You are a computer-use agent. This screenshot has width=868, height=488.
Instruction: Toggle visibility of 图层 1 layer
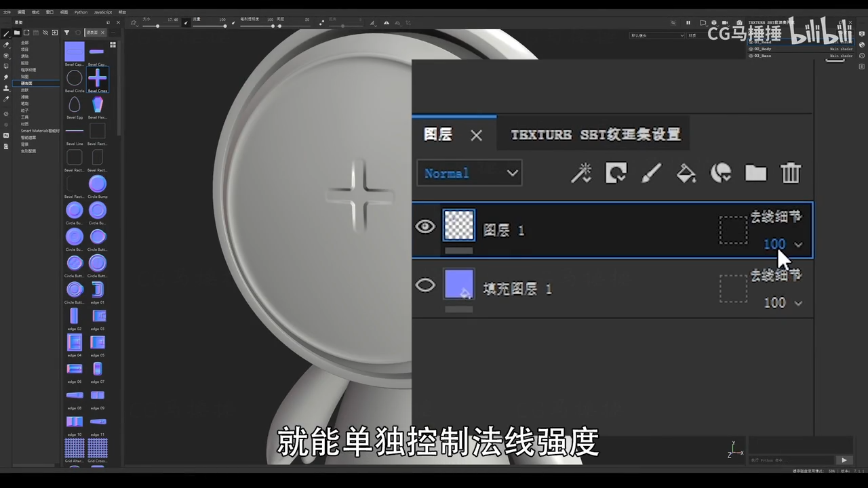pyautogui.click(x=425, y=226)
